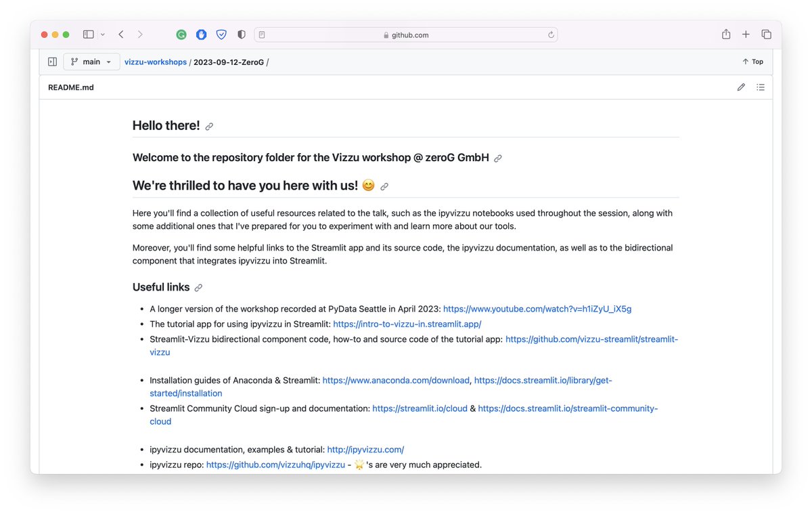812x514 pixels.
Task: Open the anaconda.com/download link
Action: click(x=396, y=381)
